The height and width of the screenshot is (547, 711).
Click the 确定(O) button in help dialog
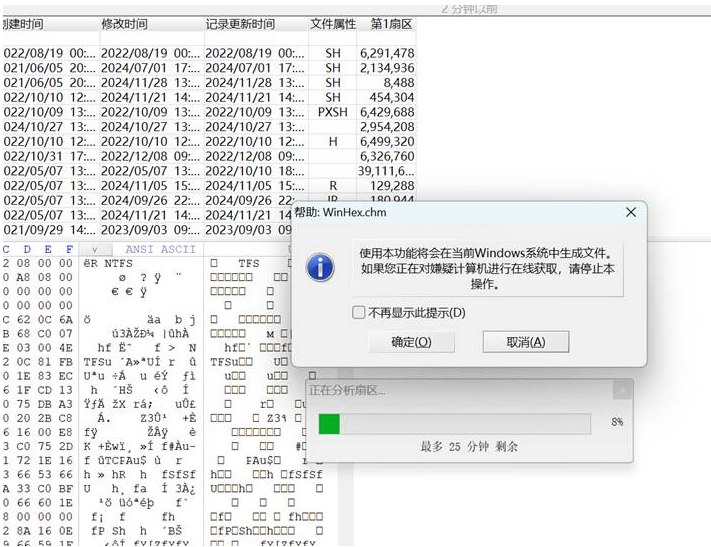[x=411, y=342]
